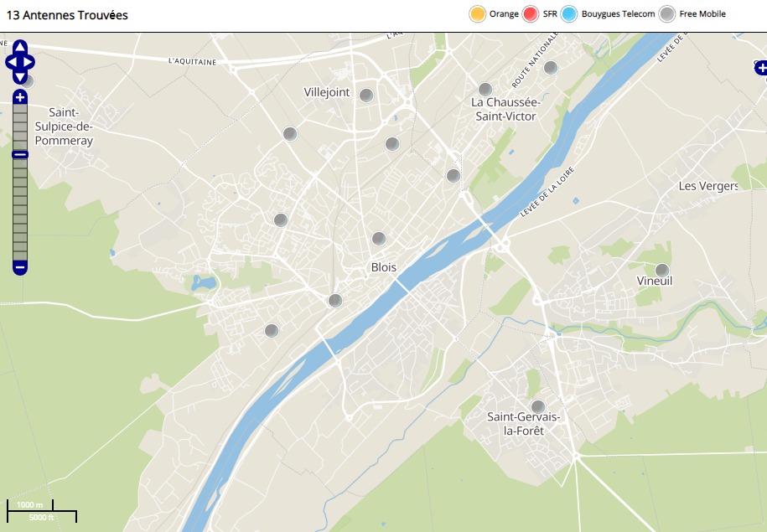Select antenna marker just southeast of Villejoint marker

[x=392, y=144]
